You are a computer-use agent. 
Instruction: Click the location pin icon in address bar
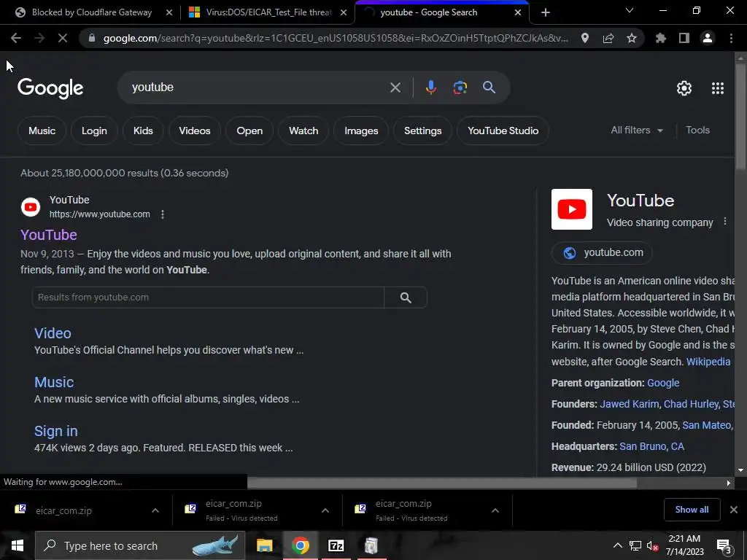pyautogui.click(x=585, y=38)
